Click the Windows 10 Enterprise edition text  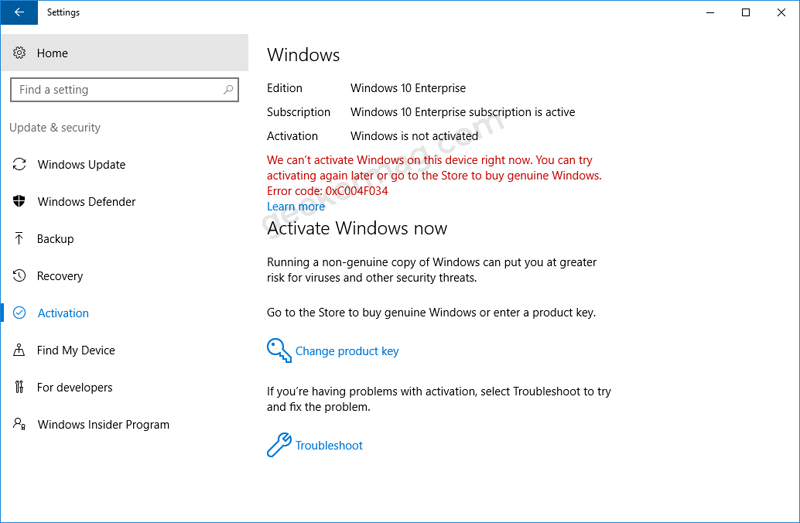408,88
